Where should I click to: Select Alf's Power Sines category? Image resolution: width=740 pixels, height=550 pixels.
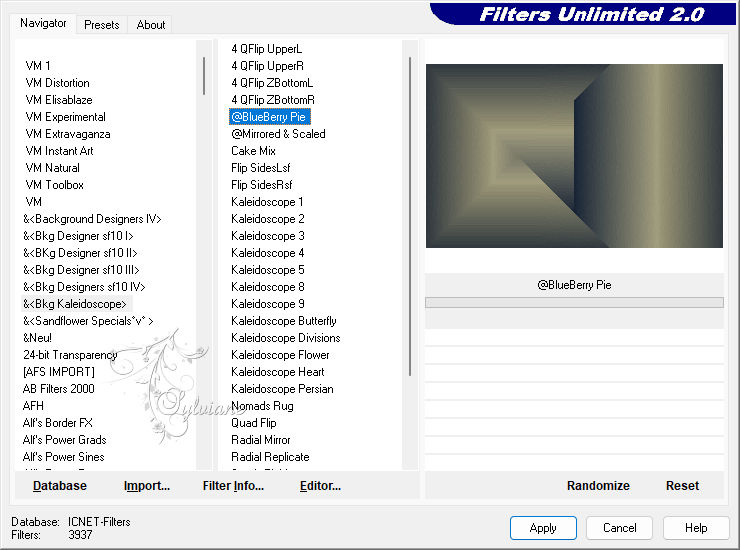[x=63, y=457]
